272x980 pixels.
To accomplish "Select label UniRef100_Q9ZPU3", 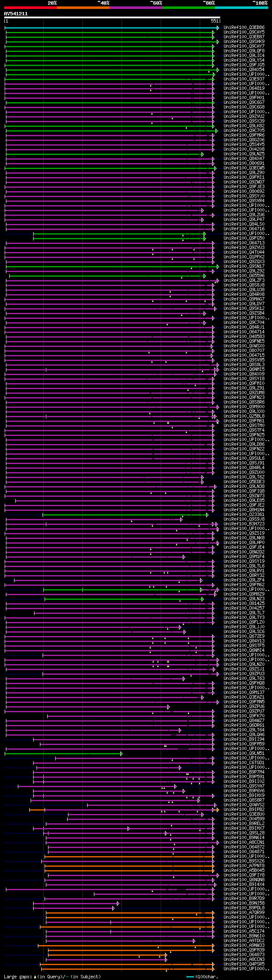I will (x=244, y=674).
